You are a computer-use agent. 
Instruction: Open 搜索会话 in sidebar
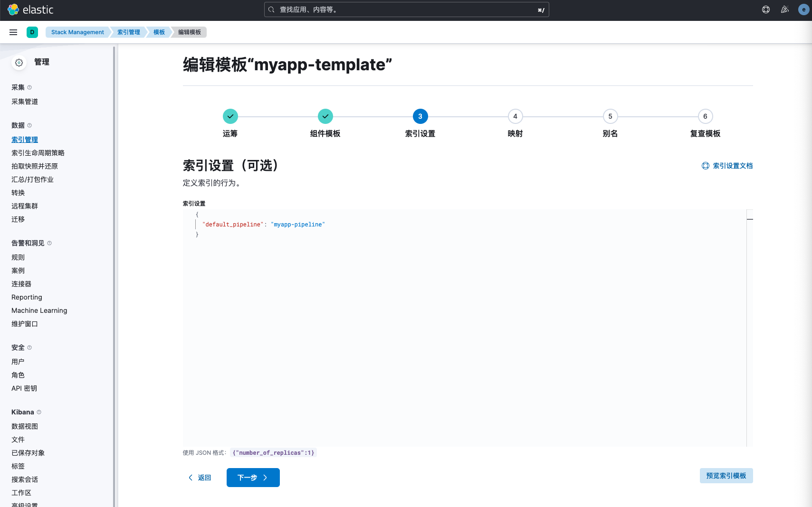pos(25,479)
